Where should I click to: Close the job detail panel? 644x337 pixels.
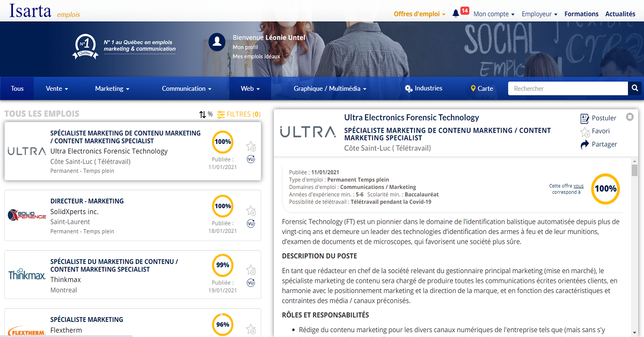click(x=630, y=117)
